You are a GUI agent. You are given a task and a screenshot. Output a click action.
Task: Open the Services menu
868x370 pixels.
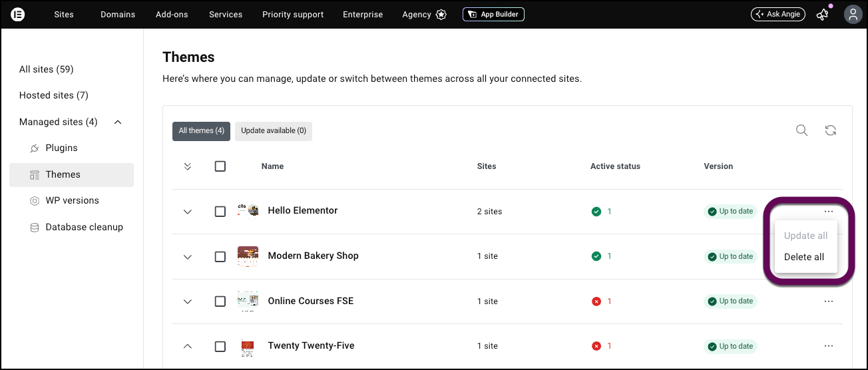[x=226, y=14]
